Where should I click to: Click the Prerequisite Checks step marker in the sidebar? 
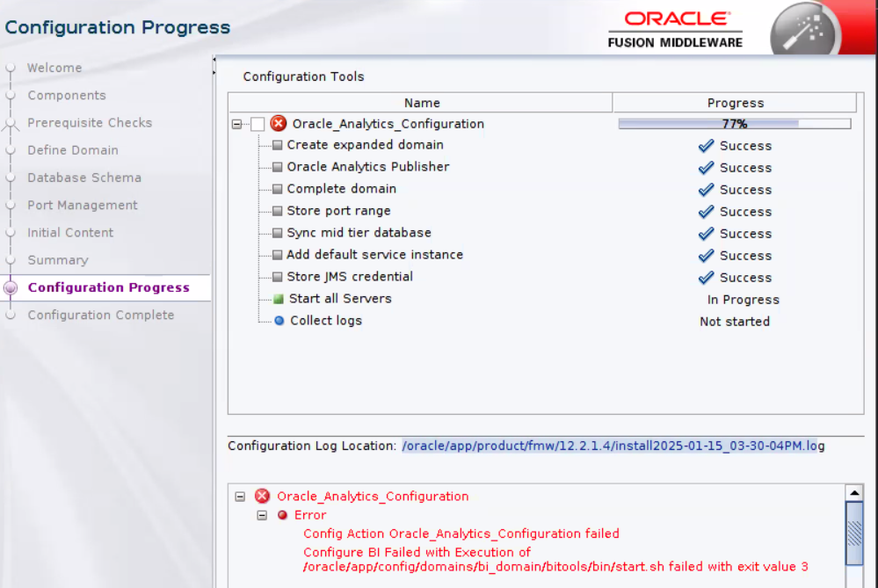pyautogui.click(x=10, y=123)
